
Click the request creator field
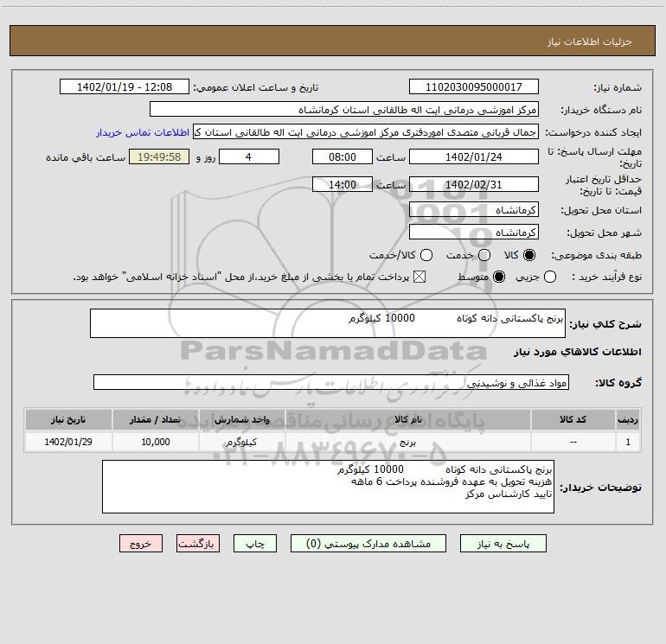point(366,131)
